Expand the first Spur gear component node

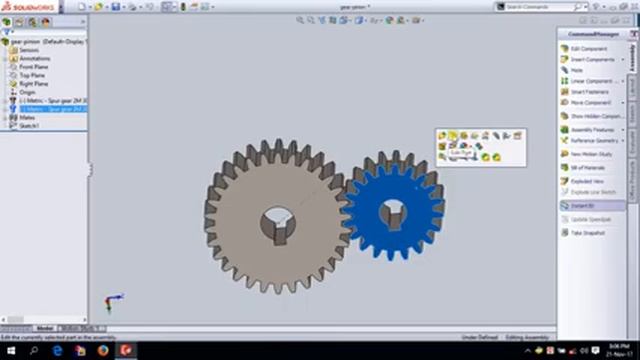[x=5, y=101]
